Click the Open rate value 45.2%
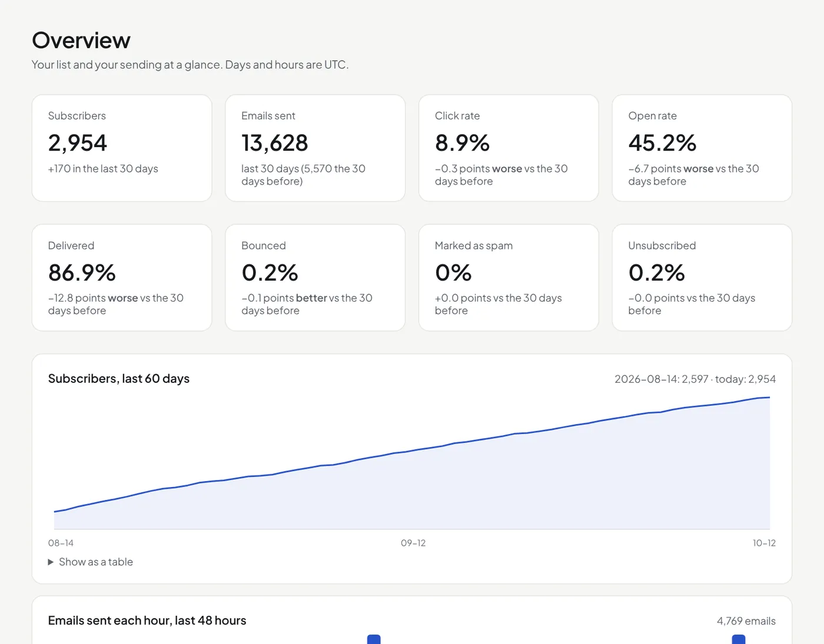 (x=662, y=142)
